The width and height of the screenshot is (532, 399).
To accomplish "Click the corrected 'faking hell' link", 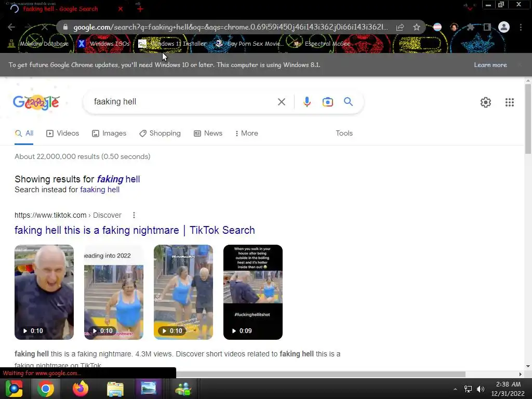I will [118, 179].
